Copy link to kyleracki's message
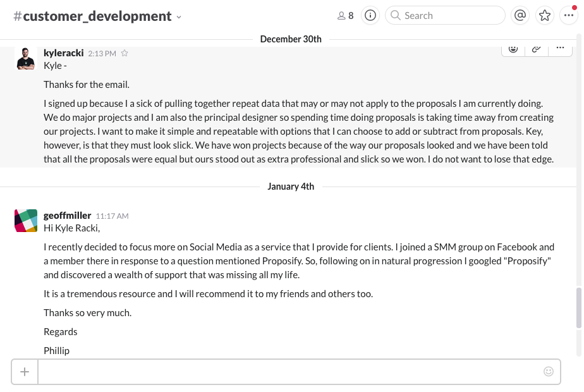 (x=536, y=49)
